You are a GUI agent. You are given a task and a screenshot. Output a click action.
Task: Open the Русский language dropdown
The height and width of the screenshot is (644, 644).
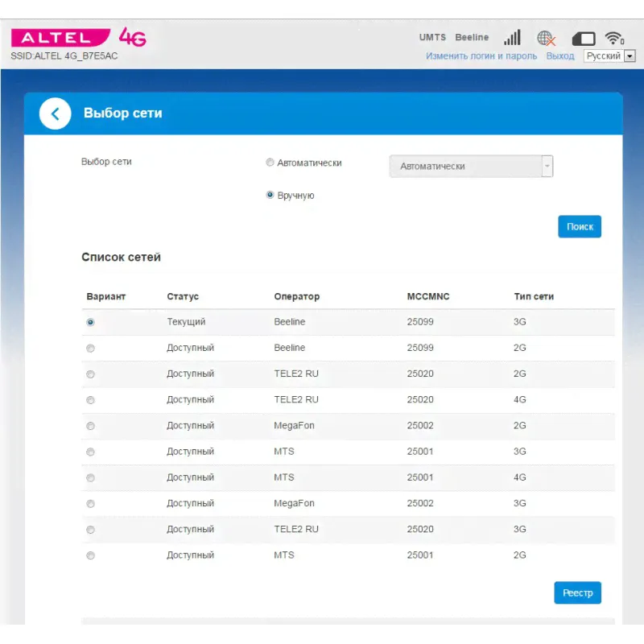tap(609, 56)
